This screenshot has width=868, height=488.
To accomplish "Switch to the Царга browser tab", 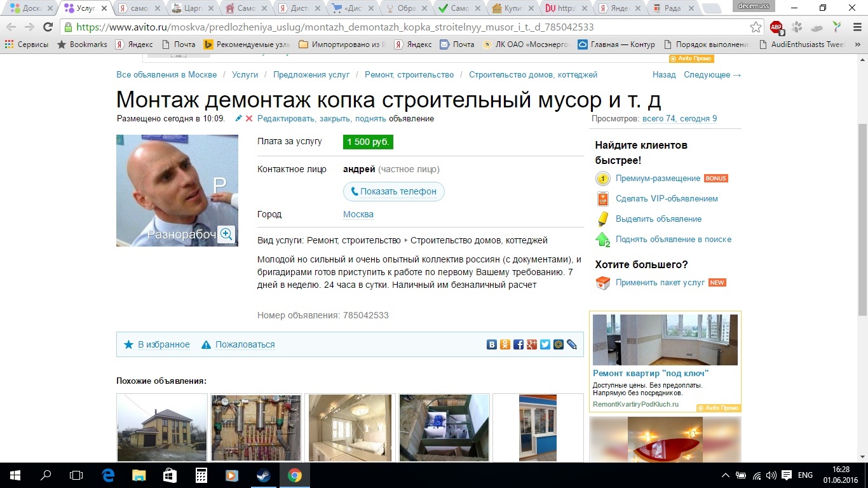I will 192,8.
